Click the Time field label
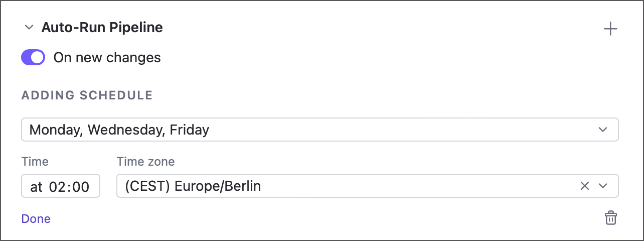 [35, 162]
